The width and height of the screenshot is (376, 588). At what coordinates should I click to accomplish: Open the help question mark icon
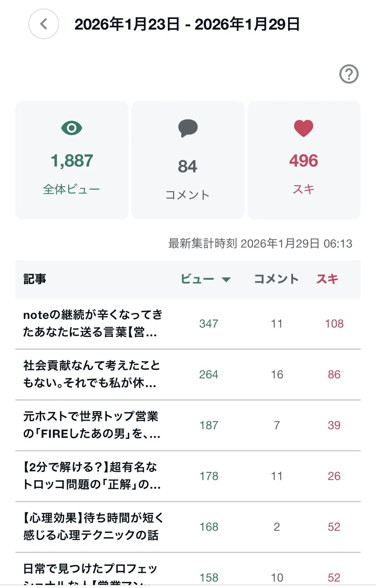(349, 74)
